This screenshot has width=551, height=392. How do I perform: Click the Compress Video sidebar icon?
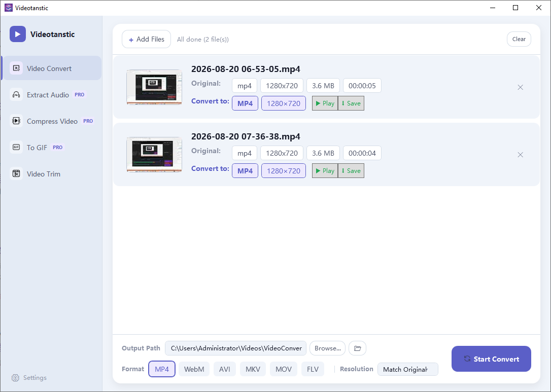(16, 121)
